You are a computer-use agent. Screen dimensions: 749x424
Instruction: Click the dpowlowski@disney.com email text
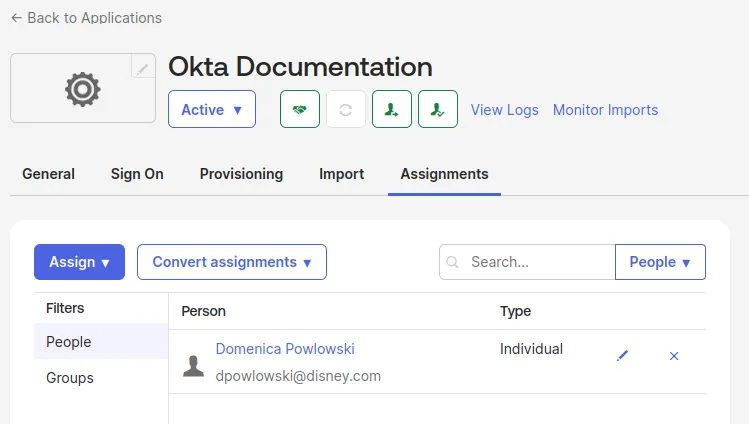298,376
